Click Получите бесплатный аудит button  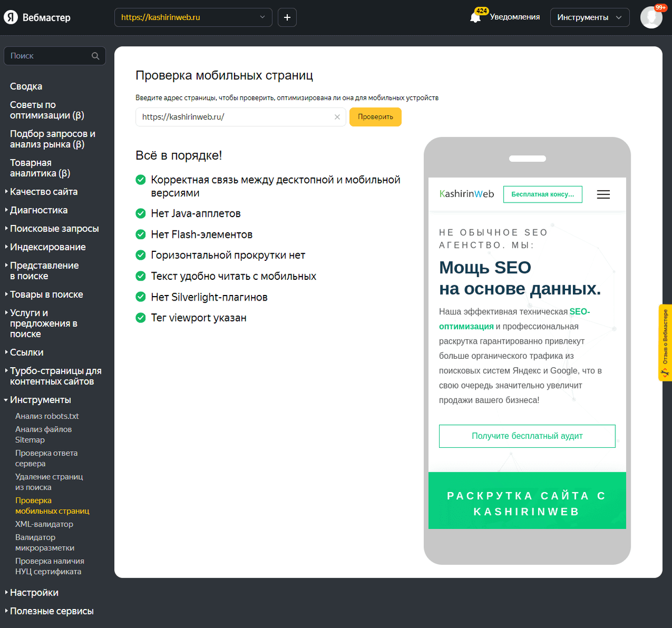(x=527, y=436)
